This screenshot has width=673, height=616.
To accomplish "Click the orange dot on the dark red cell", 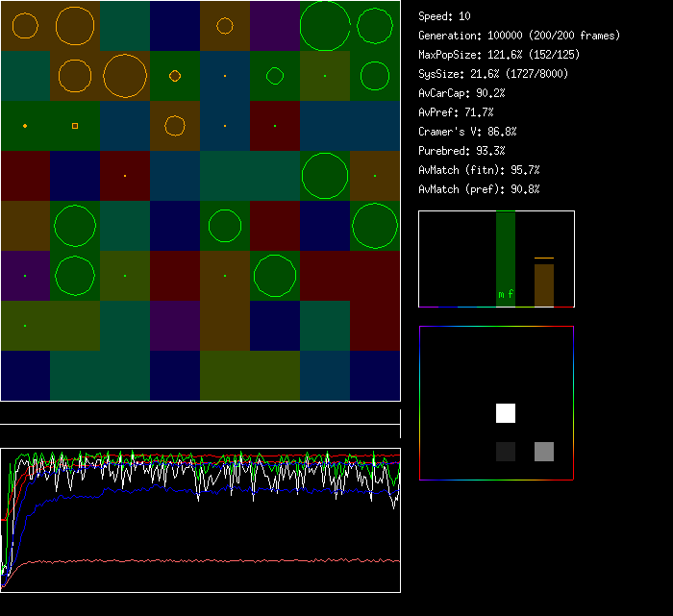I will pyautogui.click(x=125, y=176).
